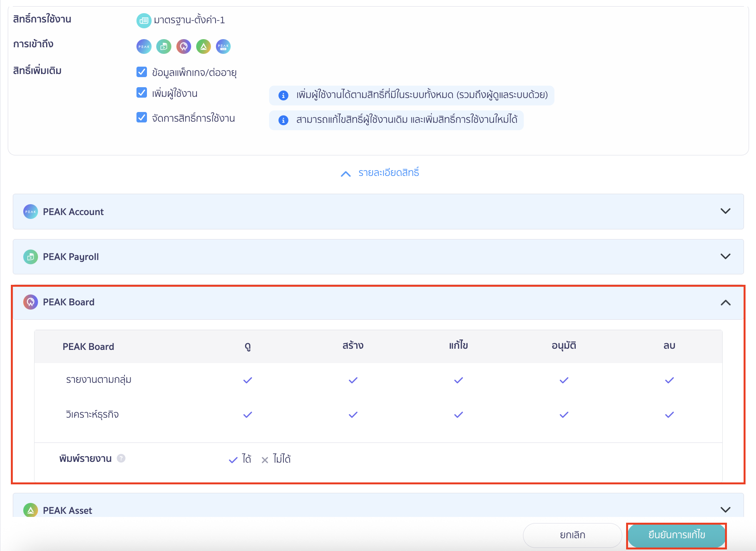Toggle สร้าง permission for วิเคราะห์ธุรกิจ

(x=353, y=415)
